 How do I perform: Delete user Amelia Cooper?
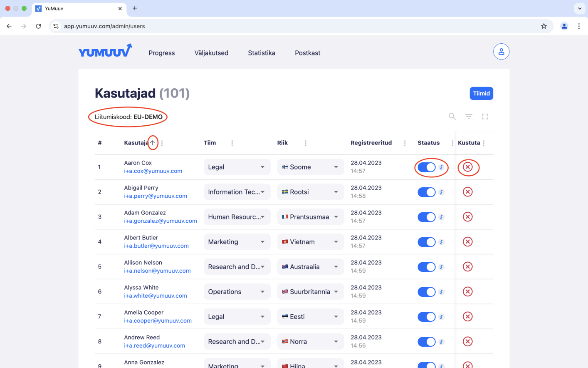[x=468, y=317]
